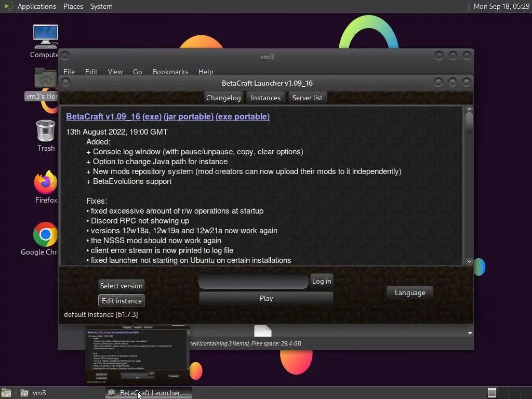Viewport: 532px width, 399px height.
Task: Click 'default instance [b1.7.3]' label
Action: [x=101, y=314]
